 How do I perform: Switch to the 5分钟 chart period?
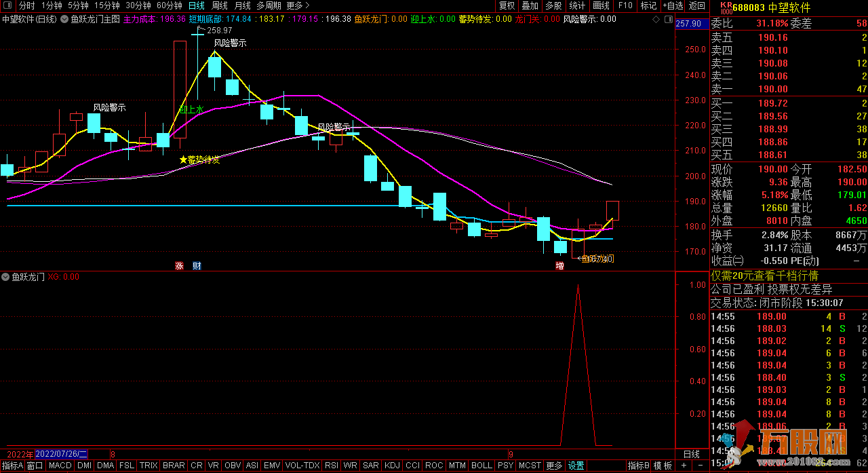click(78, 5)
